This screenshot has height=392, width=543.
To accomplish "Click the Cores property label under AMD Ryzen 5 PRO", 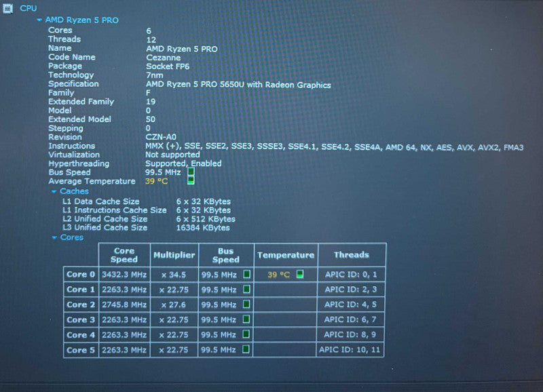I will click(x=60, y=30).
